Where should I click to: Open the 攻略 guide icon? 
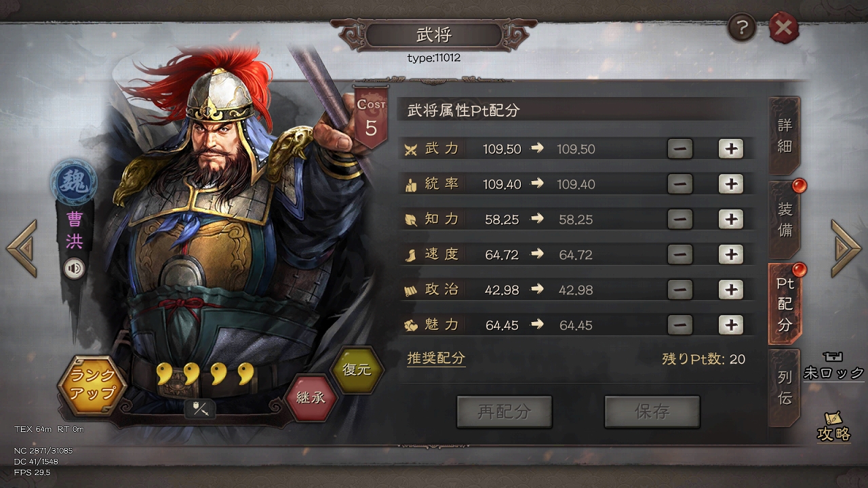coord(833,428)
